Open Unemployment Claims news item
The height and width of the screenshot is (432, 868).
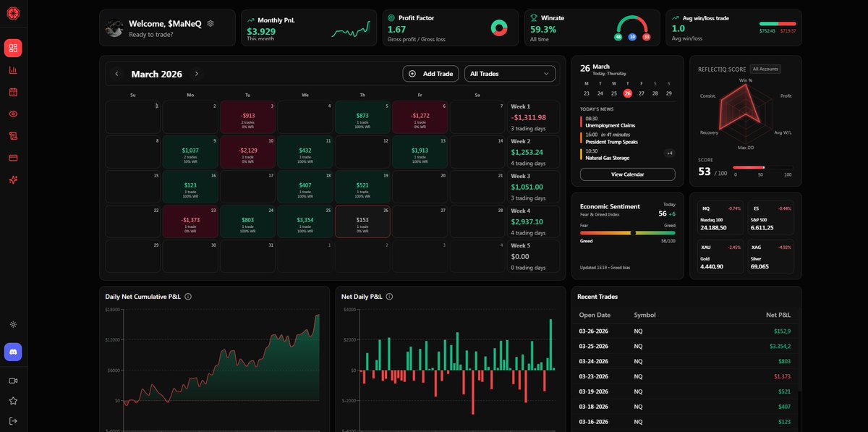click(x=628, y=122)
